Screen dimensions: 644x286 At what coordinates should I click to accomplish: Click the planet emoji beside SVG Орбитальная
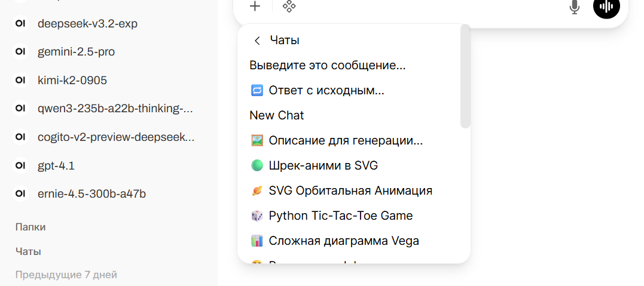[x=257, y=191]
